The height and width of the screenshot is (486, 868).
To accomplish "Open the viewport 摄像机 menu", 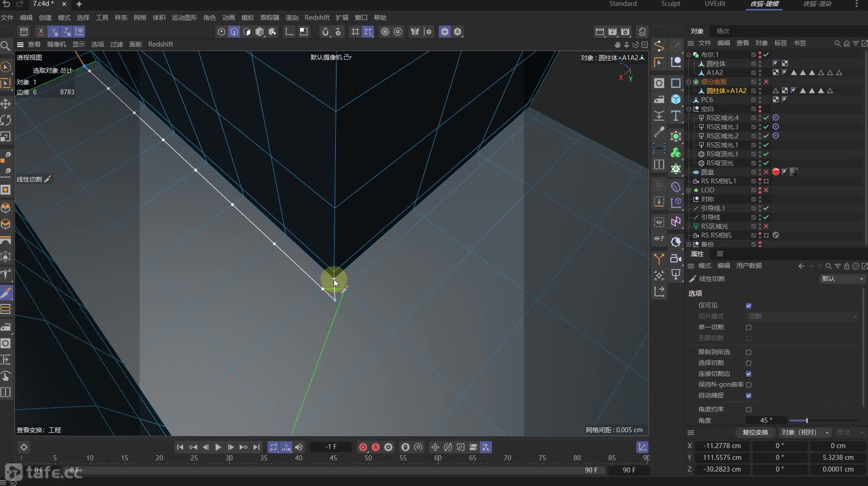I will click(x=57, y=44).
